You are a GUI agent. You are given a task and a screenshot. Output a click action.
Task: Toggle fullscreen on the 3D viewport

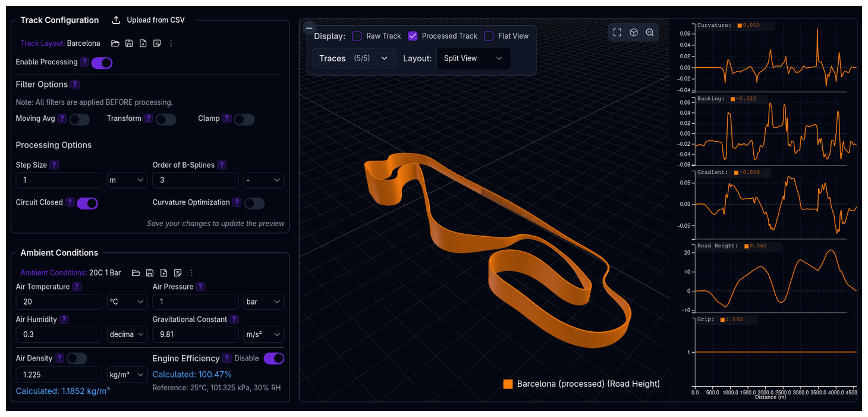[617, 32]
